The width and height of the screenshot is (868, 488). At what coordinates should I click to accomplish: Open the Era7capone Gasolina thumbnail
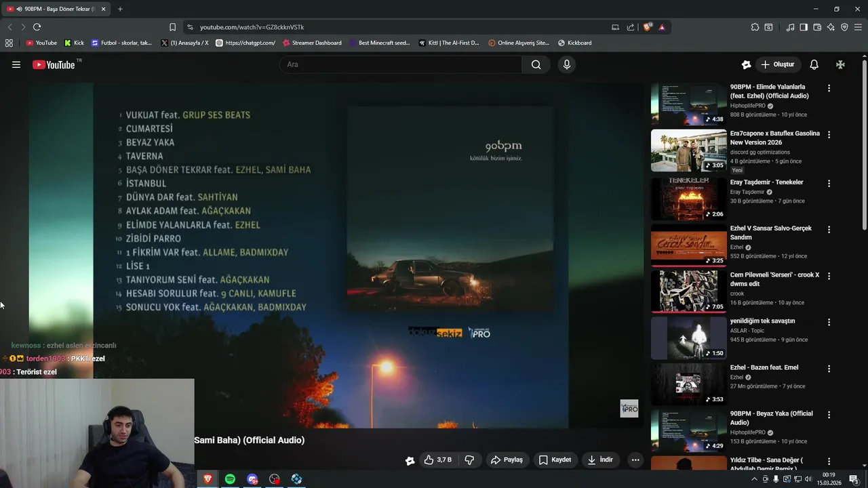click(688, 150)
